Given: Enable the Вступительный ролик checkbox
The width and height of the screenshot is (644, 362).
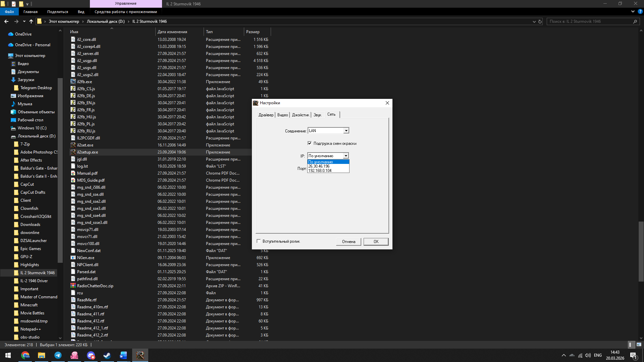Looking at the screenshot, I should (x=259, y=241).
